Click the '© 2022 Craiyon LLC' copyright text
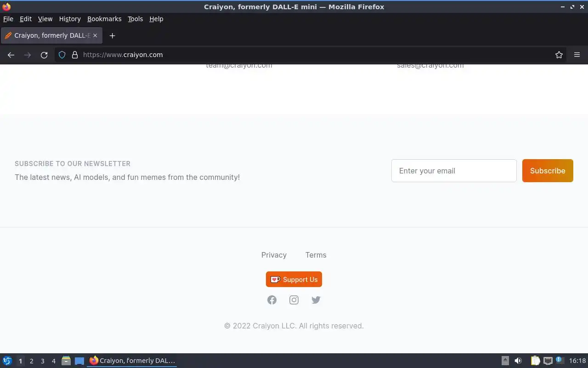The width and height of the screenshot is (588, 368). pos(294,326)
